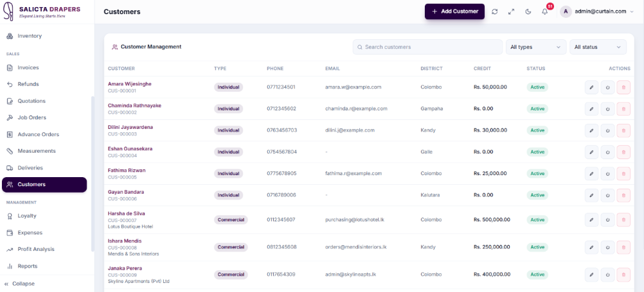Delete Chaminda Rathnayake trash icon

click(x=623, y=108)
